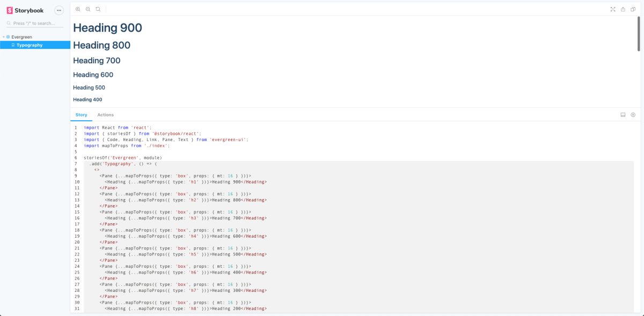Zoom out on the canvas
Image resolution: width=644 pixels, height=316 pixels.
click(87, 9)
